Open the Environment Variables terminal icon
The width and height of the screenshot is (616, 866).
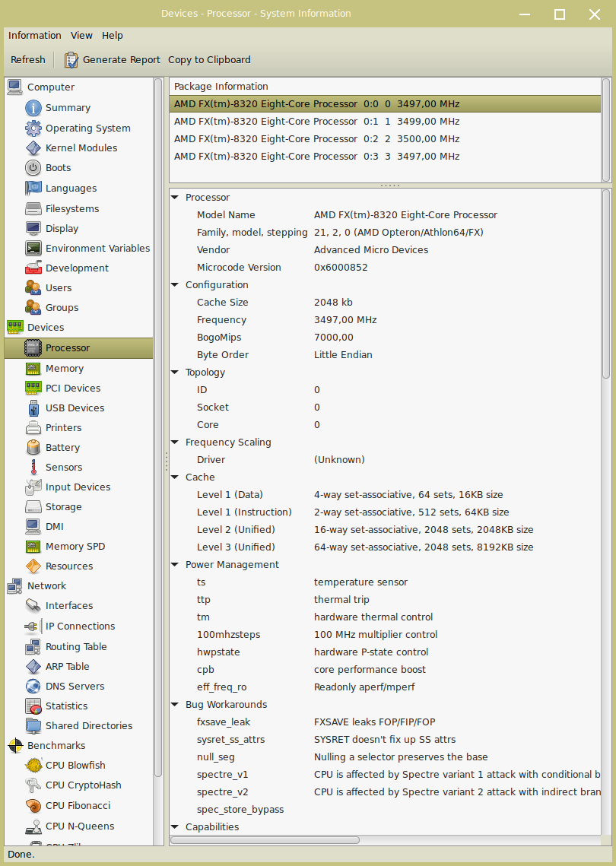tap(33, 249)
